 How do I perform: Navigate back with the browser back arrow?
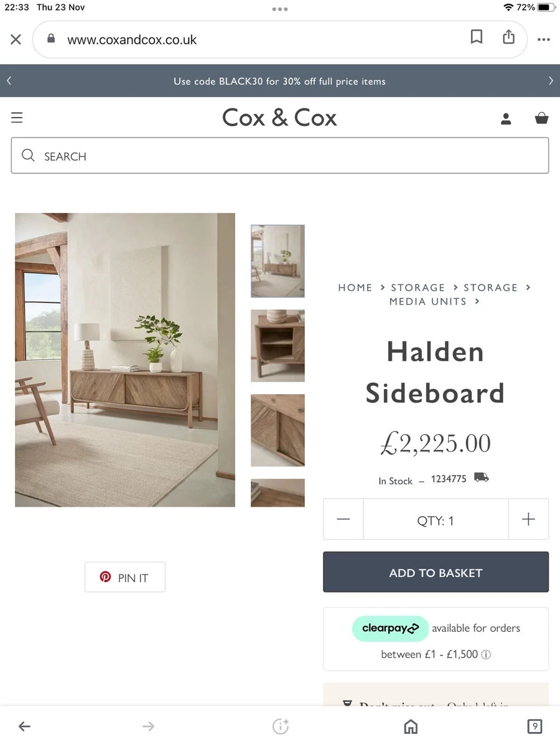coord(24,726)
